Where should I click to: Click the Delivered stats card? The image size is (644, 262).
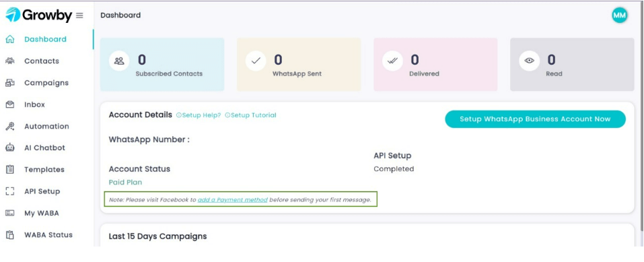(436, 65)
